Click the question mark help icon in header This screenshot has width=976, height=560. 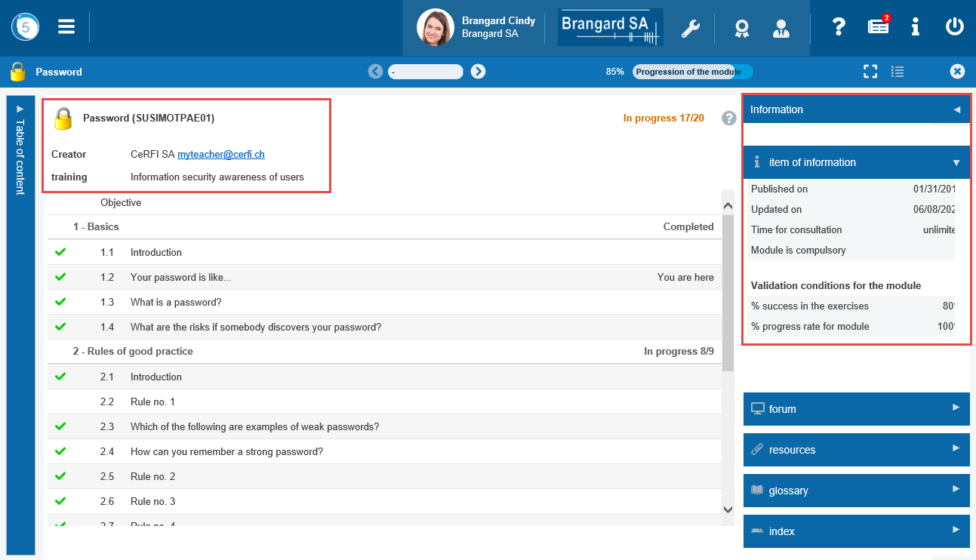point(839,27)
